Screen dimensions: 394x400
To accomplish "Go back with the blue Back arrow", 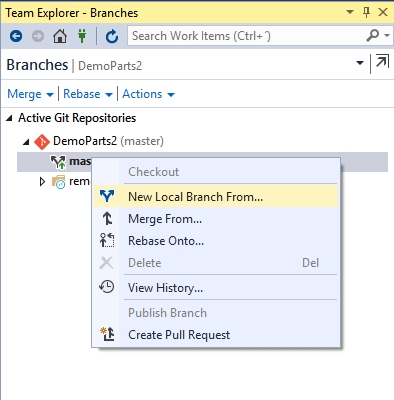I will coord(16,36).
